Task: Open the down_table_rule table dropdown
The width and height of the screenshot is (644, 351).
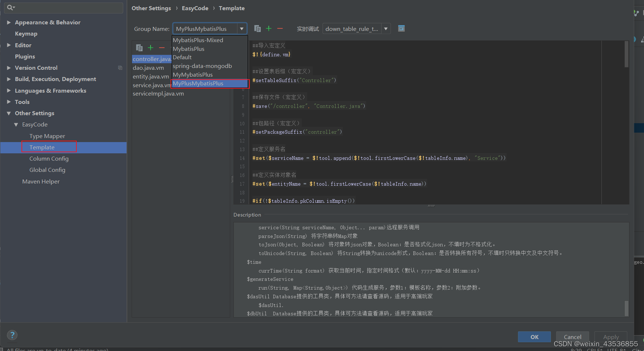Action: coord(386,29)
